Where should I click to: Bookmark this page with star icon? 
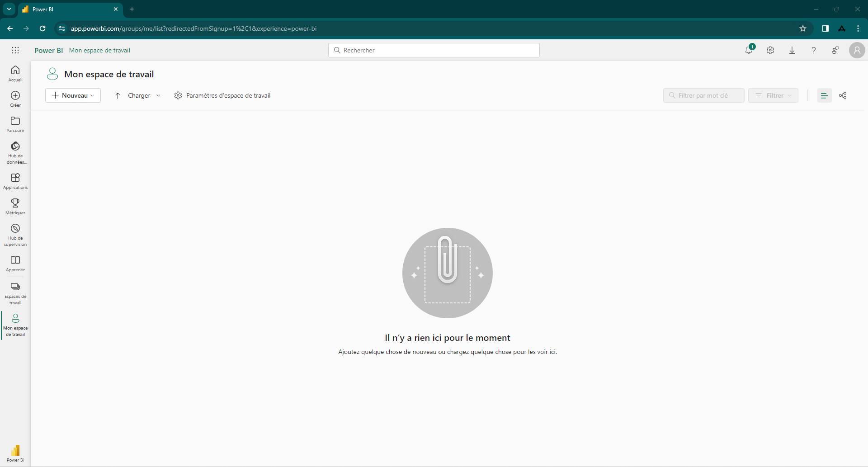(803, 28)
